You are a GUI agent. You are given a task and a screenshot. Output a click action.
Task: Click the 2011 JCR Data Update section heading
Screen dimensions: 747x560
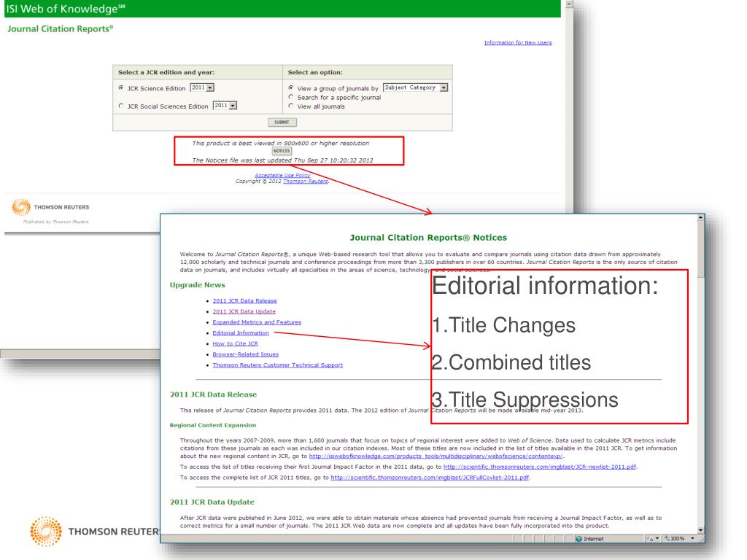point(212,502)
